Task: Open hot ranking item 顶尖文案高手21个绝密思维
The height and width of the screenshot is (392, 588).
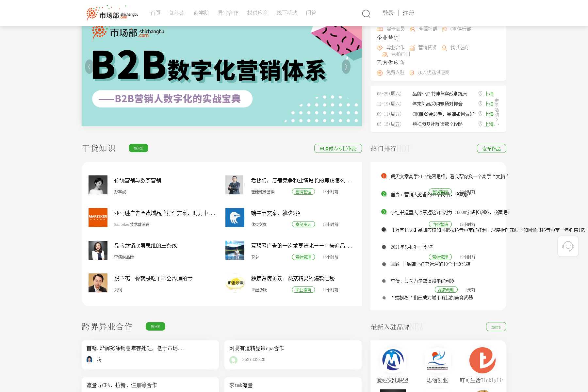Action: click(449, 176)
